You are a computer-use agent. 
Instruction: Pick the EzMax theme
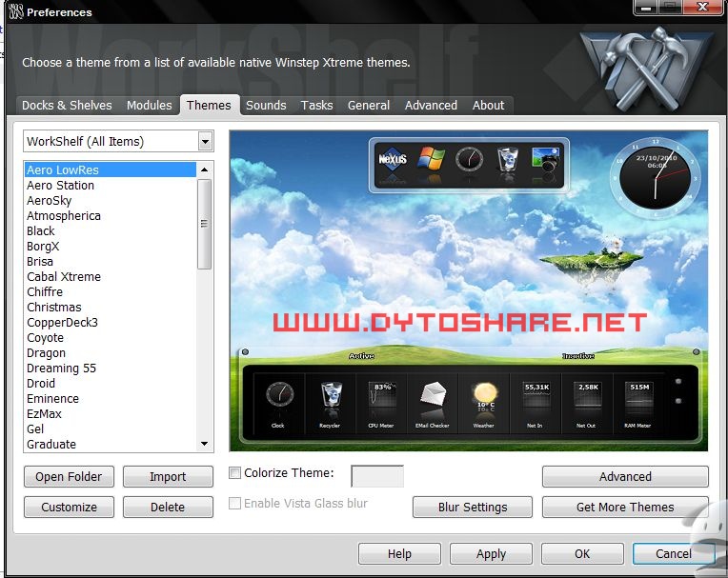point(111,414)
